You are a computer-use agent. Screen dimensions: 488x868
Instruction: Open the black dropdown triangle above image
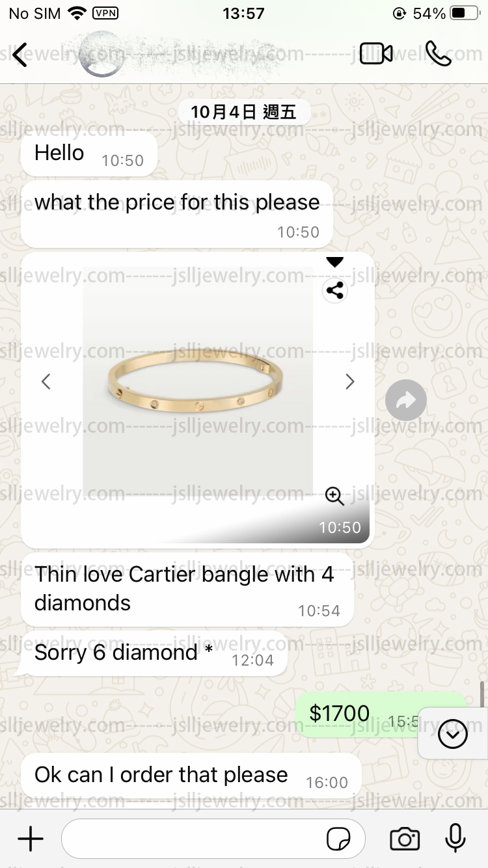(x=334, y=262)
